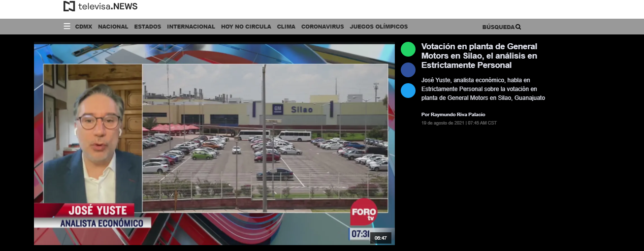Open the CLIMA section

[286, 27]
